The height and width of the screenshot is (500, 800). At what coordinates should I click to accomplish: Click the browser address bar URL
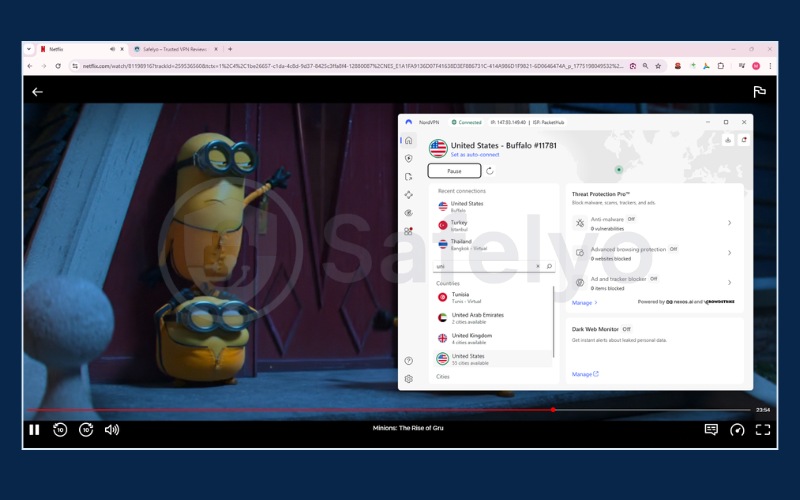tap(352, 66)
